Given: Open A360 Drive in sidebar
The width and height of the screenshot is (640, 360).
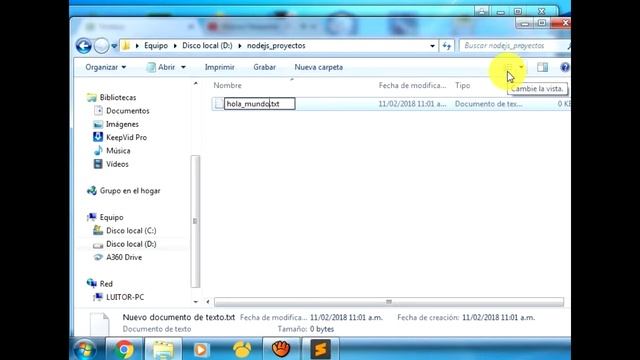Looking at the screenshot, I should [x=124, y=257].
